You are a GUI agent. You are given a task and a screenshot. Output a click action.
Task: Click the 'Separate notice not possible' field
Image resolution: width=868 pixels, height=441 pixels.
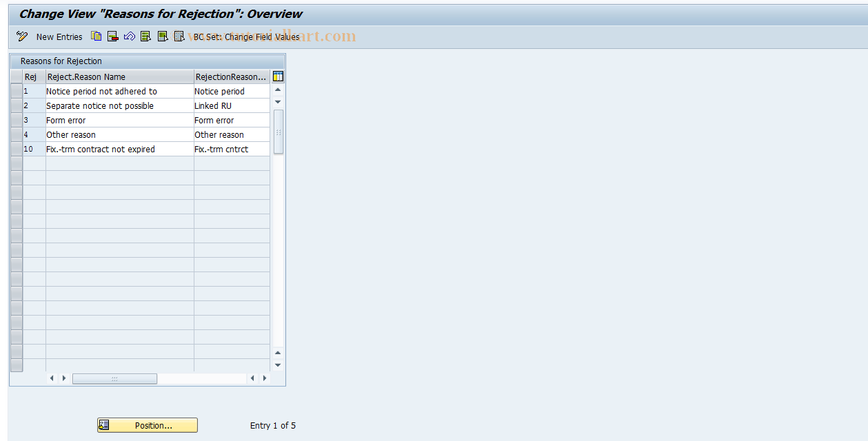pyautogui.click(x=120, y=105)
